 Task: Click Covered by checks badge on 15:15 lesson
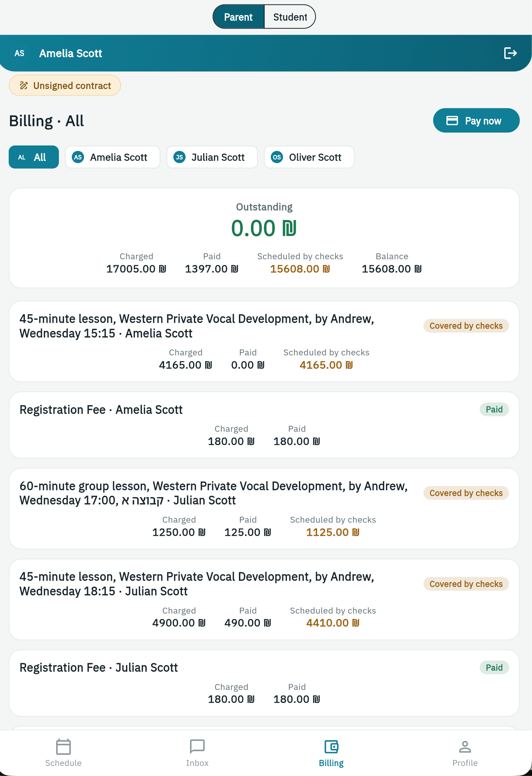(x=466, y=326)
